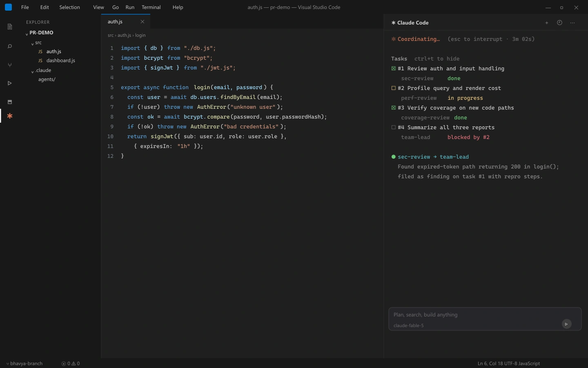
Task: Click the 'in progress' status of perf-review
Action: 465,98
